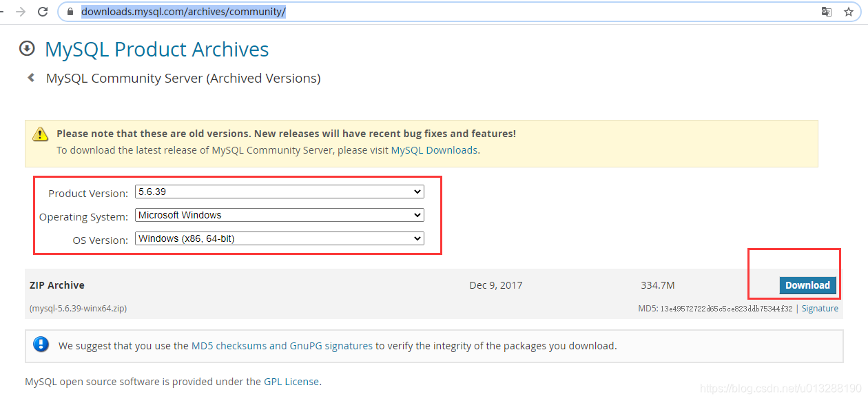The image size is (868, 401).
Task: Click the Operating System label
Action: (83, 217)
